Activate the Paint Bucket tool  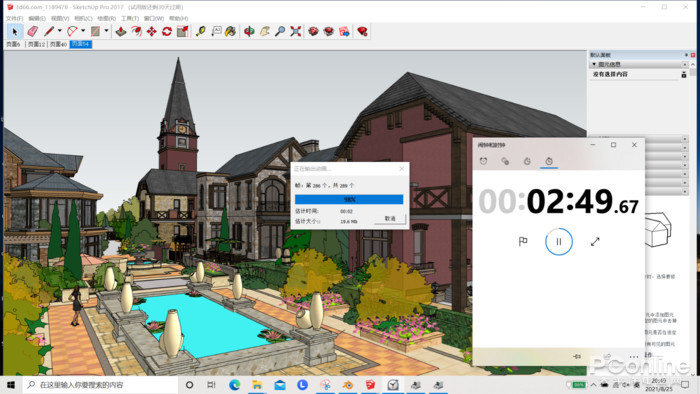pos(231,31)
